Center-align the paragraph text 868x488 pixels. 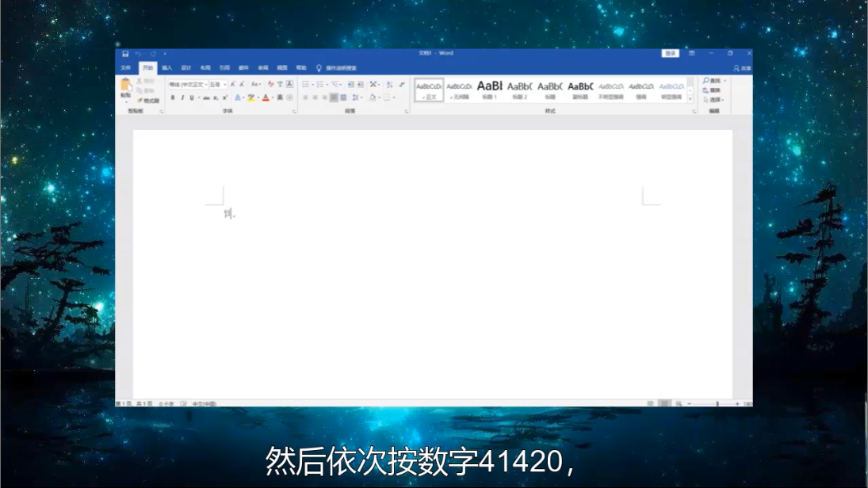pyautogui.click(x=315, y=97)
